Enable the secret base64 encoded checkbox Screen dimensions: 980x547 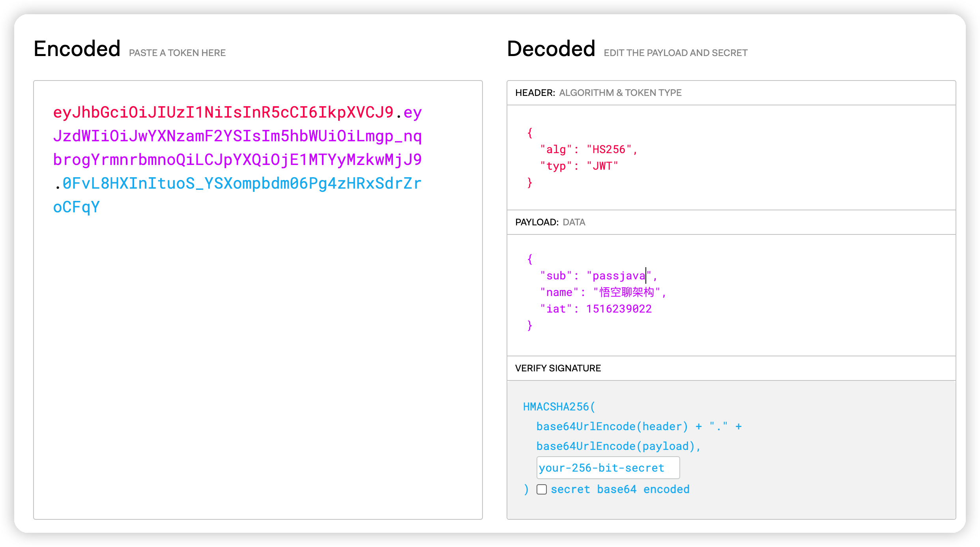pos(541,489)
